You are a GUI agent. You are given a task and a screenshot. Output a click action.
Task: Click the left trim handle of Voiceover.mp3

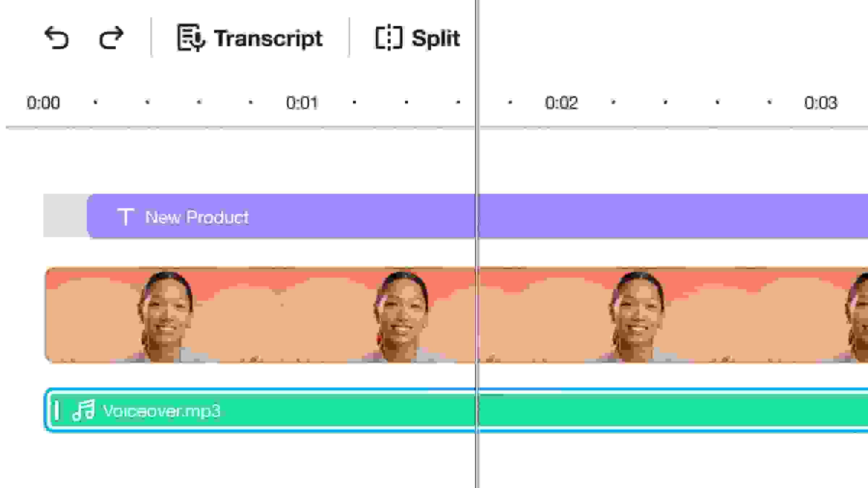(x=56, y=411)
